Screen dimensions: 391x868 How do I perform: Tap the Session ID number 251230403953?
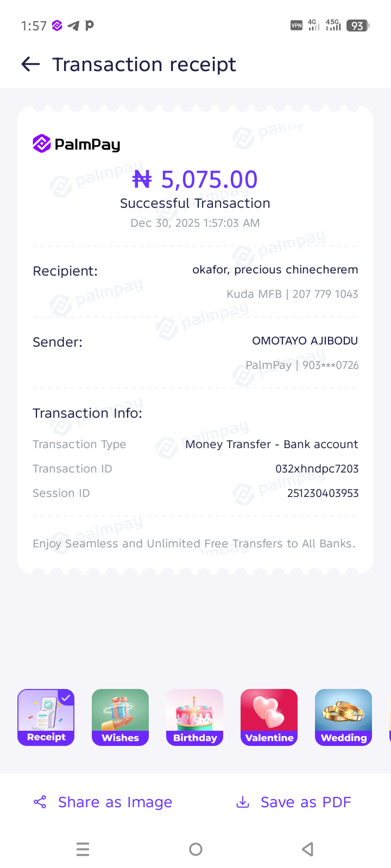tap(323, 493)
